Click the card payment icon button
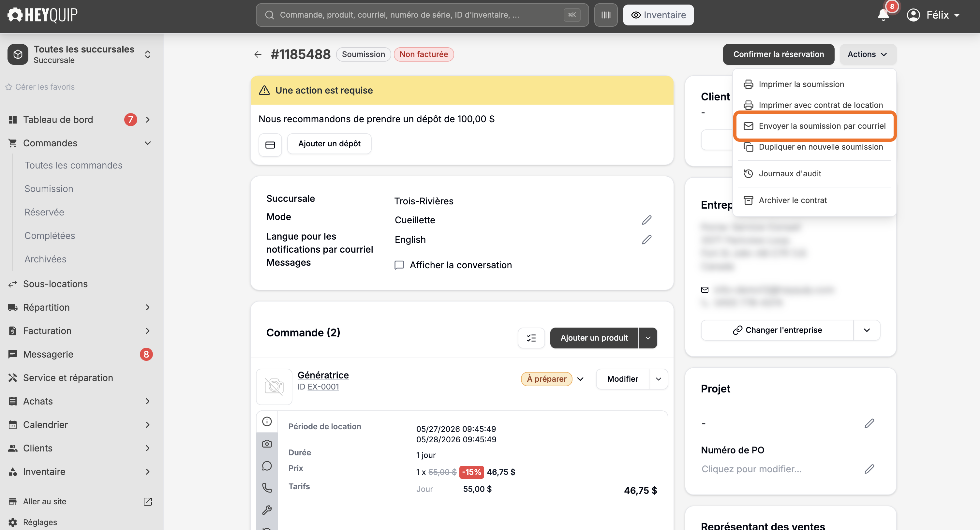The height and width of the screenshot is (530, 980). click(270, 145)
